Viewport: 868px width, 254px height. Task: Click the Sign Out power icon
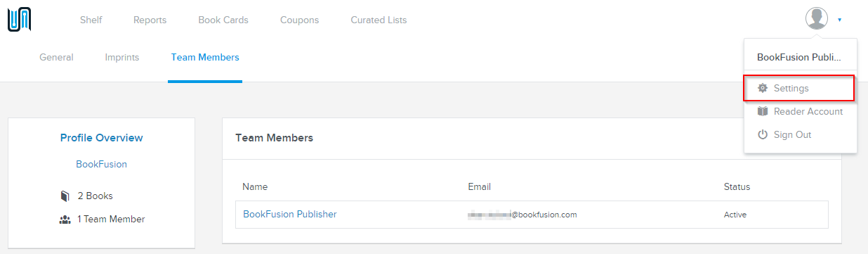763,134
